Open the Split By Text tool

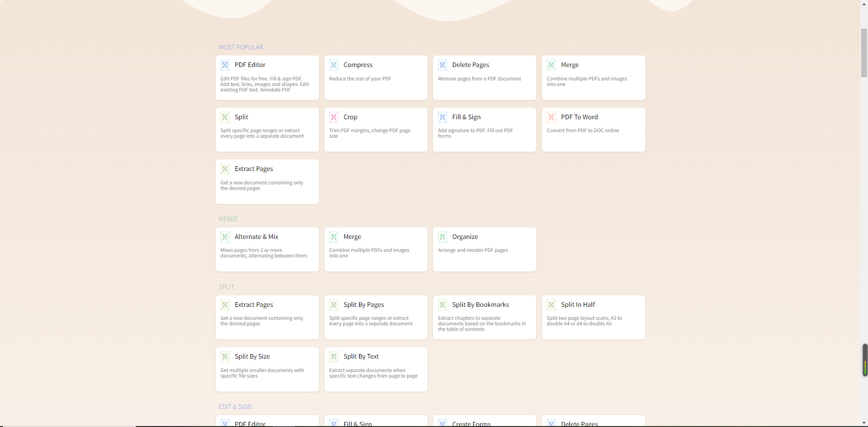pos(375,369)
